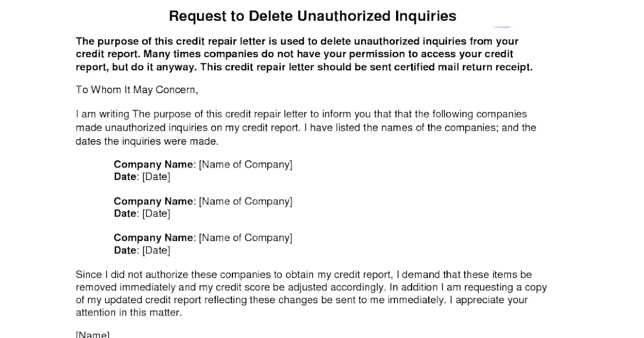Click the second [Date] placeholder
Viewport: 644px width, 338px height.
click(156, 214)
